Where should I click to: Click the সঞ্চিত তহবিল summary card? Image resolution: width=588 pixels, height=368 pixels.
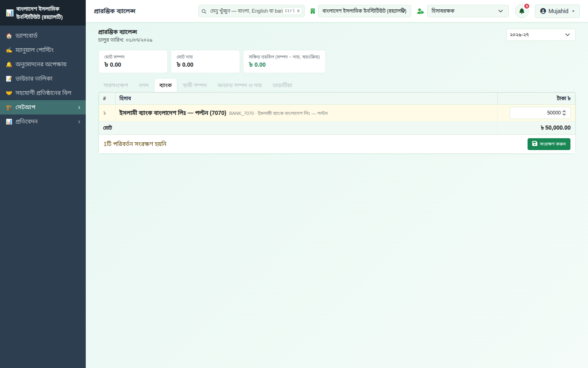tap(285, 62)
